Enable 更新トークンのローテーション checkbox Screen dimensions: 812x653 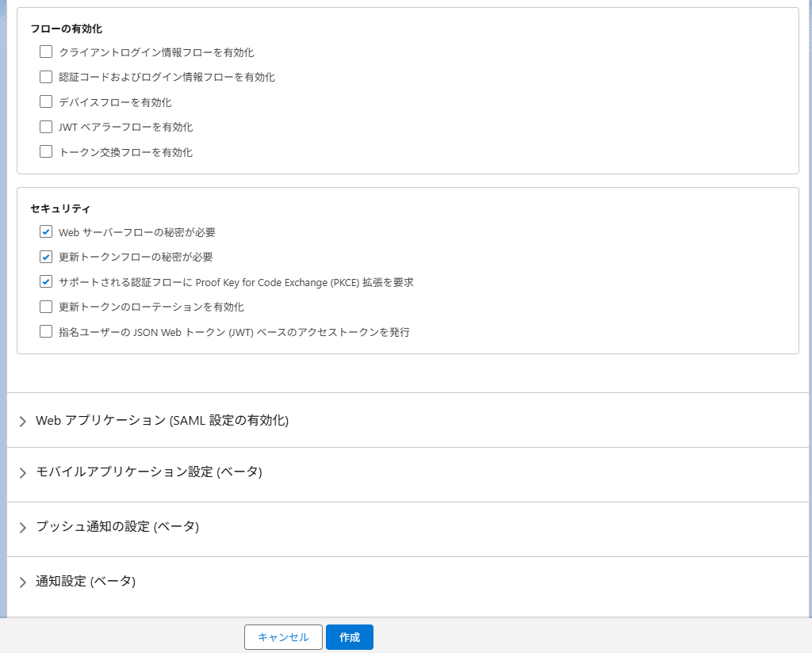pyautogui.click(x=46, y=307)
